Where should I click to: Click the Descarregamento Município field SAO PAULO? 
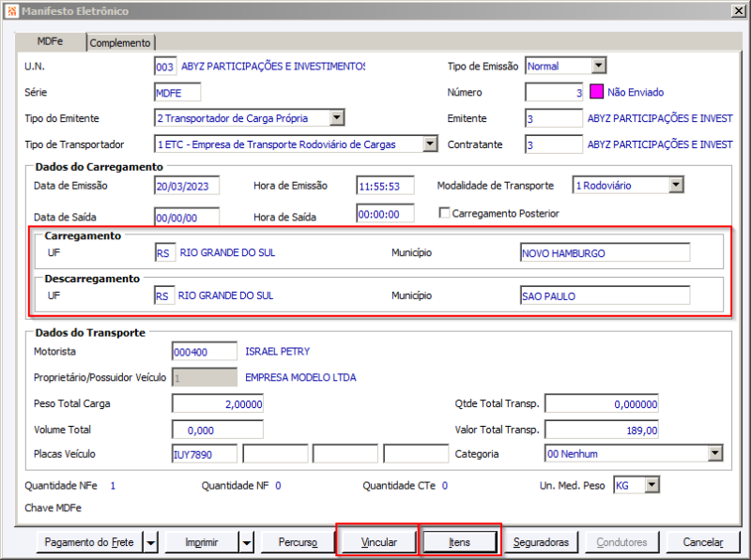pos(605,295)
